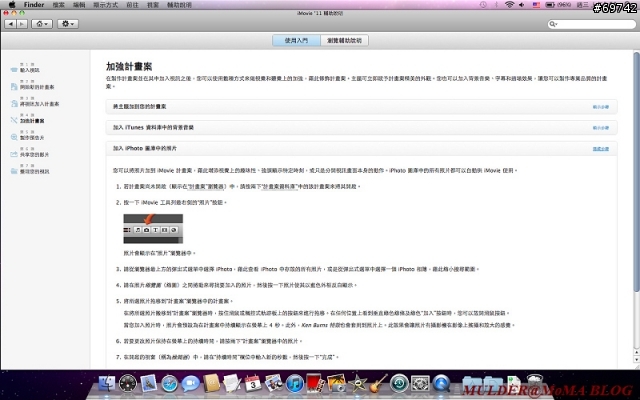The width and height of the screenshot is (640, 400).
Task: Click the share icon beside section 6
Action: tap(14, 154)
